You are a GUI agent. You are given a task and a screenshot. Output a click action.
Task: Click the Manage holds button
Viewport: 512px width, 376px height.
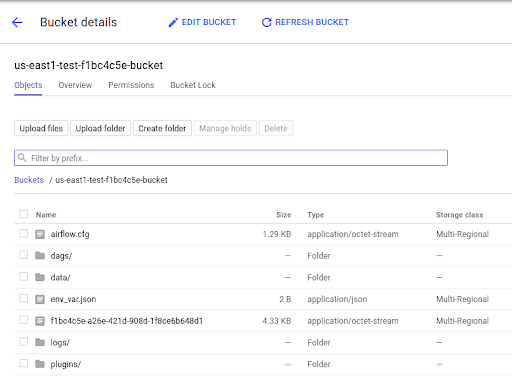coord(225,128)
